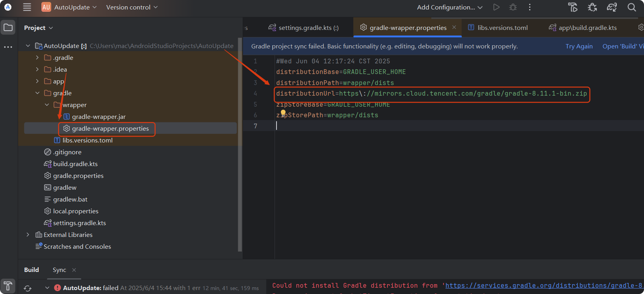The height and width of the screenshot is (294, 644).
Task: Open Search Everywhere magnifier
Action: point(632,7)
